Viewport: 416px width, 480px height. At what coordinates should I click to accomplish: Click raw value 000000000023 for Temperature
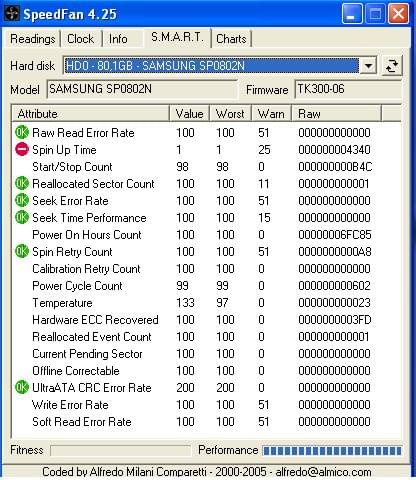point(334,303)
